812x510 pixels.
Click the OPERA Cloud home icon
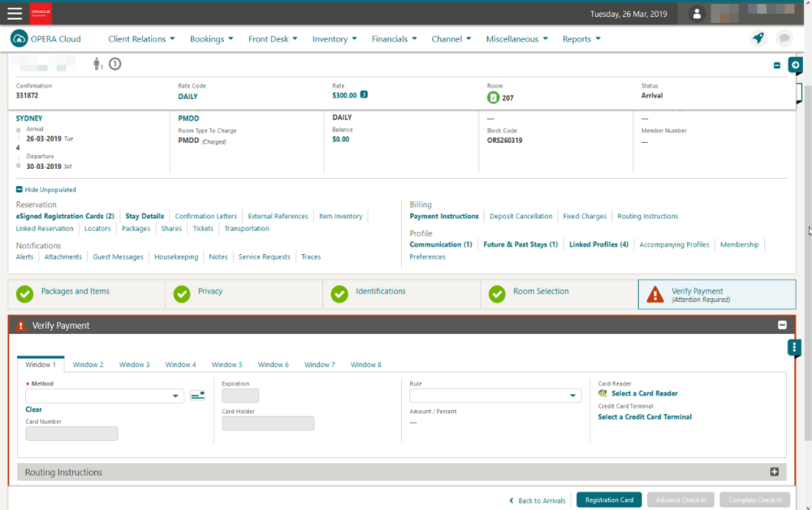tap(19, 39)
